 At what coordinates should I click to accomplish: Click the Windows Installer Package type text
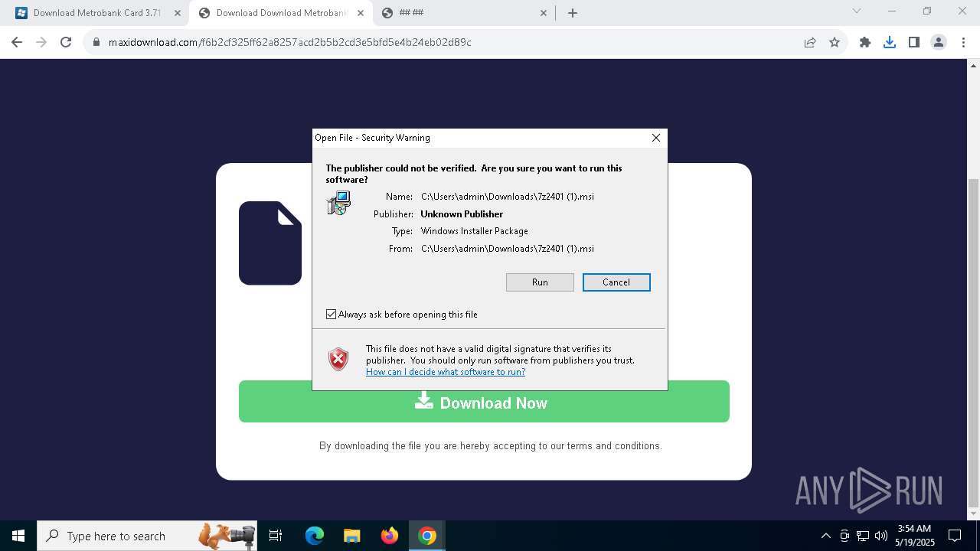point(475,231)
